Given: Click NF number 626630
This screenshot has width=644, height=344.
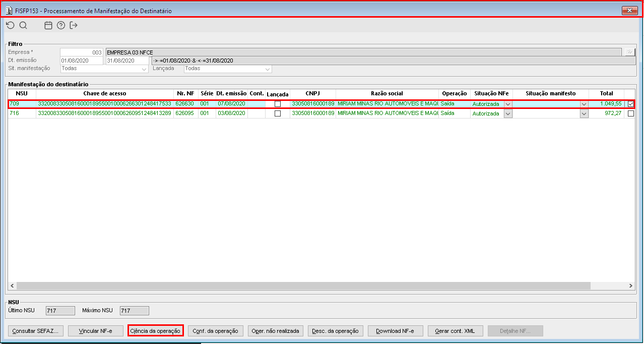Looking at the screenshot, I should (x=186, y=104).
